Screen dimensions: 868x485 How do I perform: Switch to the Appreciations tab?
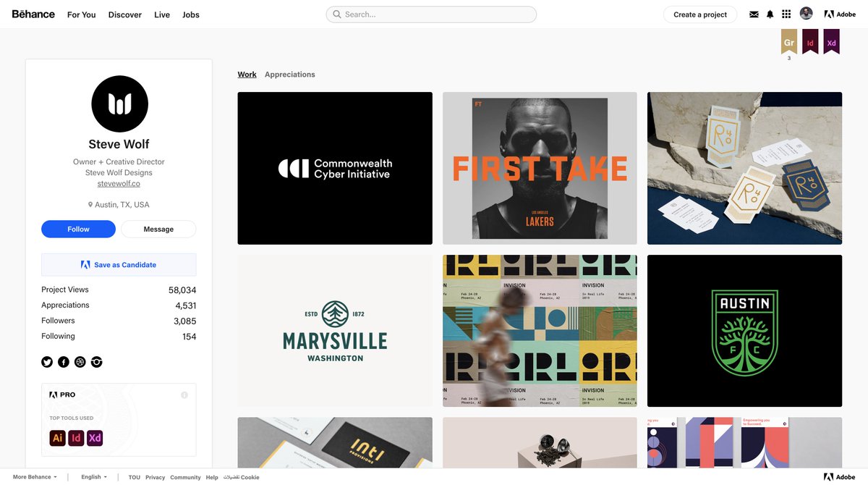click(290, 75)
